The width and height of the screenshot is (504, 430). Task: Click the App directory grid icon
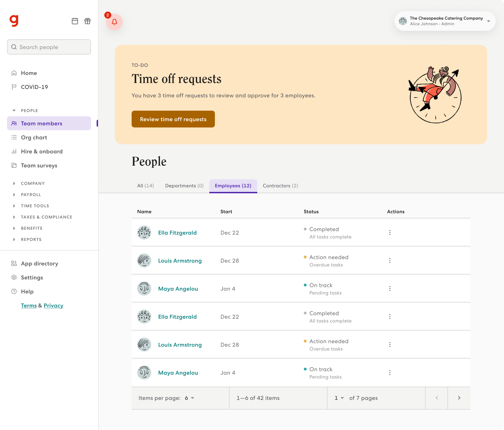point(14,263)
